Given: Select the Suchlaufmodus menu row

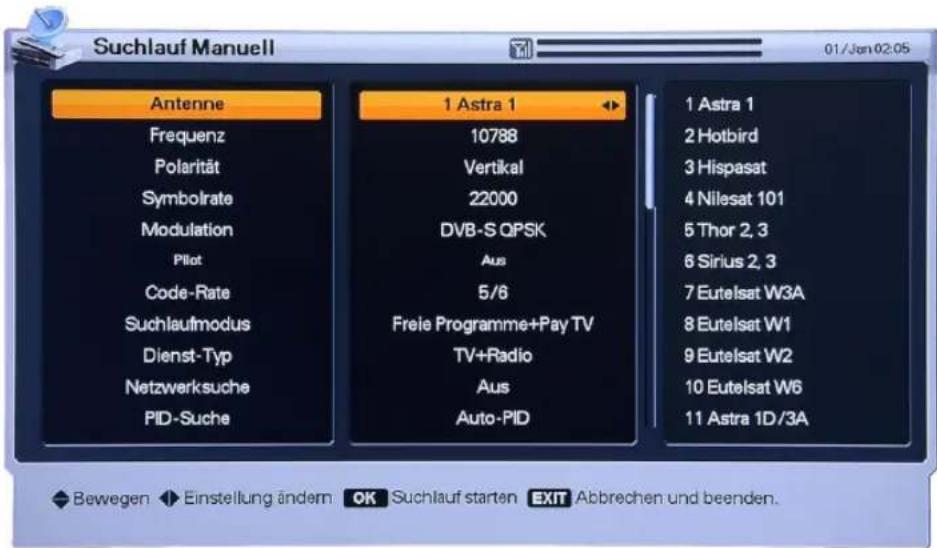Looking at the screenshot, I should click(186, 324).
